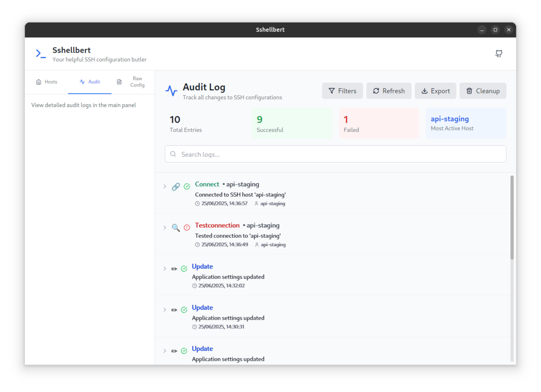Click the Connect action title
Image resolution: width=541 pixels, height=392 pixels.
click(x=207, y=184)
